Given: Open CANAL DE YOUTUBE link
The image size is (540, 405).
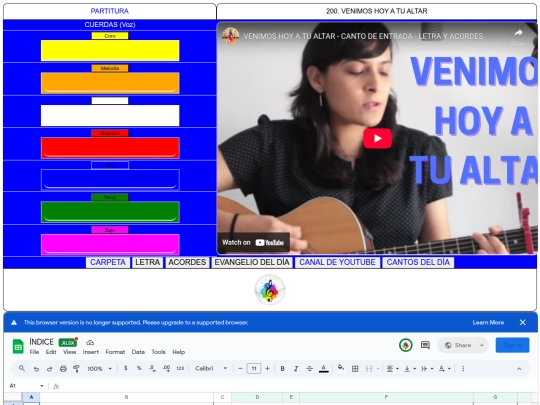Looking at the screenshot, I should point(337,262).
